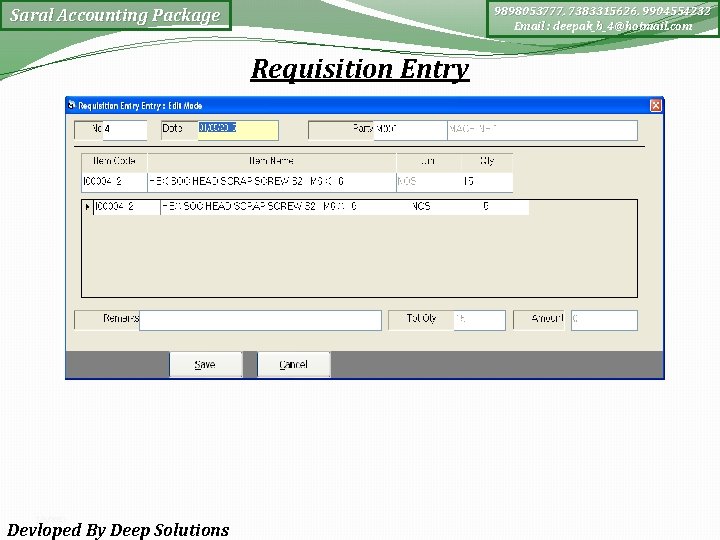Image resolution: width=720 pixels, height=540 pixels.
Task: Click HEX SOC HEAD SCRAP SCREW grid cell
Action: coord(285,207)
